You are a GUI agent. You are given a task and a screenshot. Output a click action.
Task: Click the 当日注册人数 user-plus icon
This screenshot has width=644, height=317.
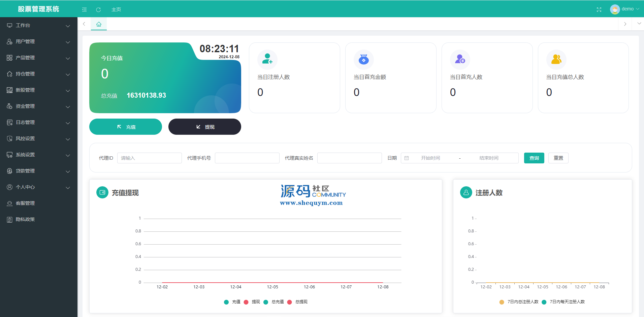coord(267,59)
